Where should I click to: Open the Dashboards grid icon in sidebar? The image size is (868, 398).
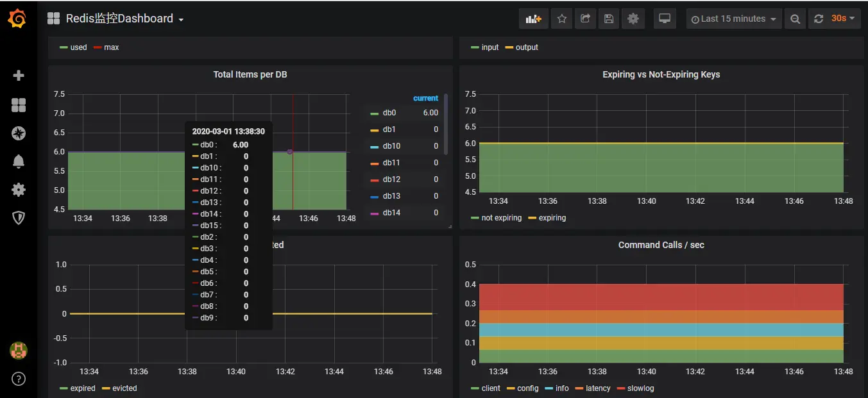pyautogui.click(x=19, y=105)
